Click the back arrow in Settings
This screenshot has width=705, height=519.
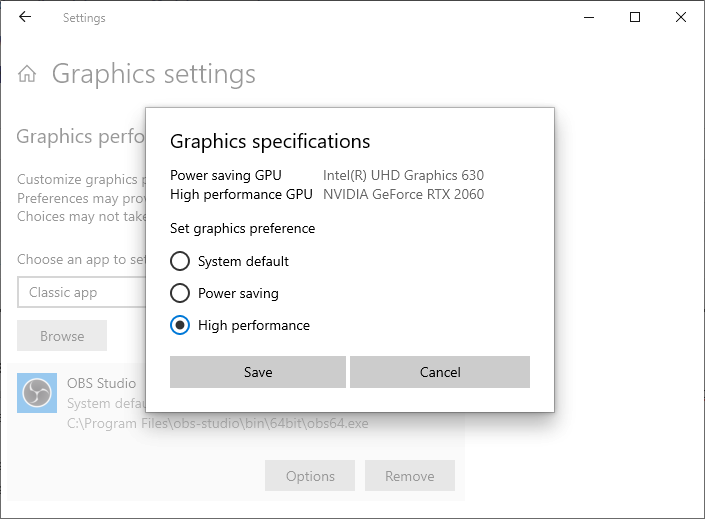pyautogui.click(x=25, y=17)
